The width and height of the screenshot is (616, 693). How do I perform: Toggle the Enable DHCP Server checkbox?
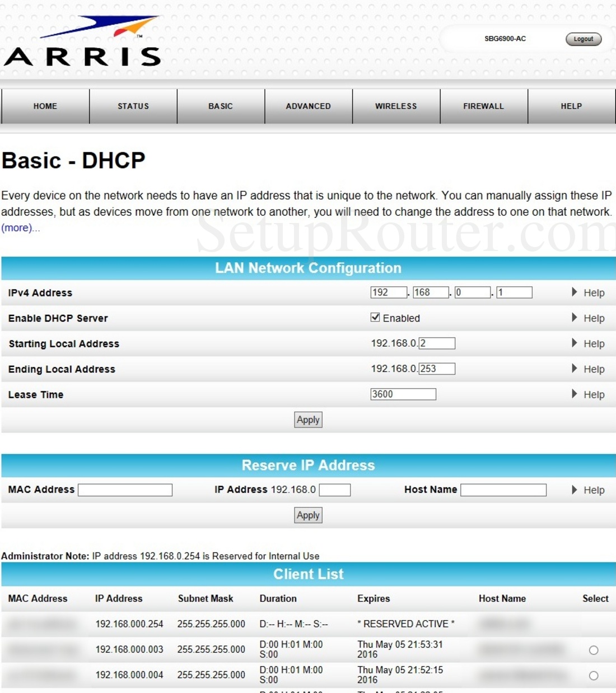click(x=375, y=318)
